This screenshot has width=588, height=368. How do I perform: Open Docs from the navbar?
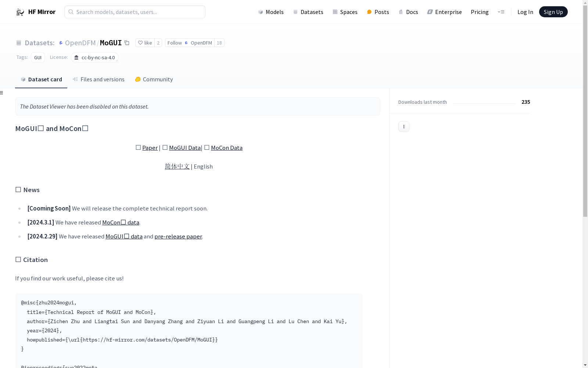pos(408,12)
